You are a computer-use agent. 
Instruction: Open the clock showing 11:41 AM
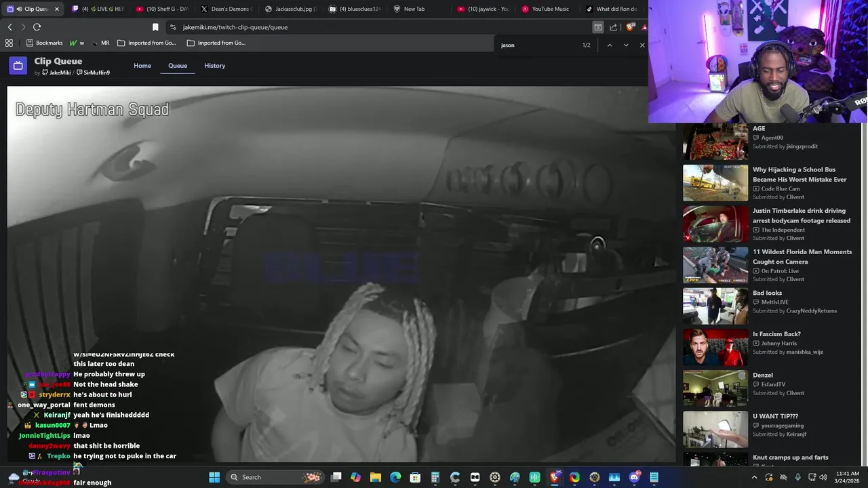pos(848,477)
